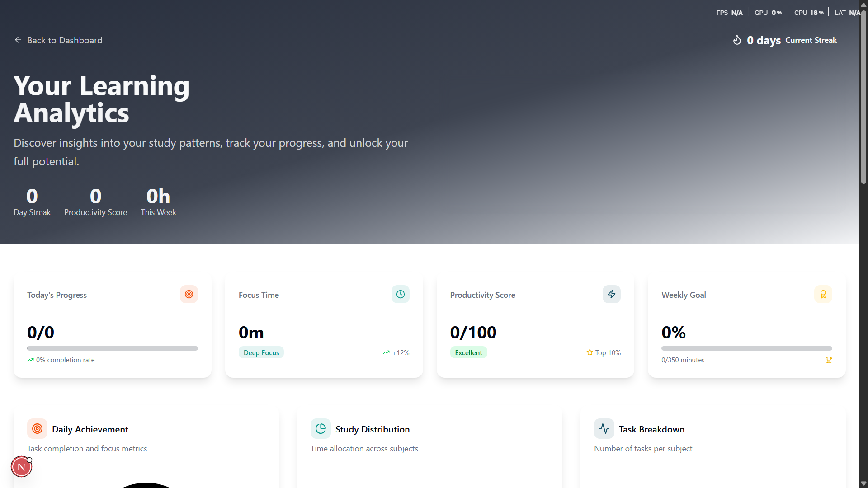Click the Back to Dashboard link

pos(58,40)
